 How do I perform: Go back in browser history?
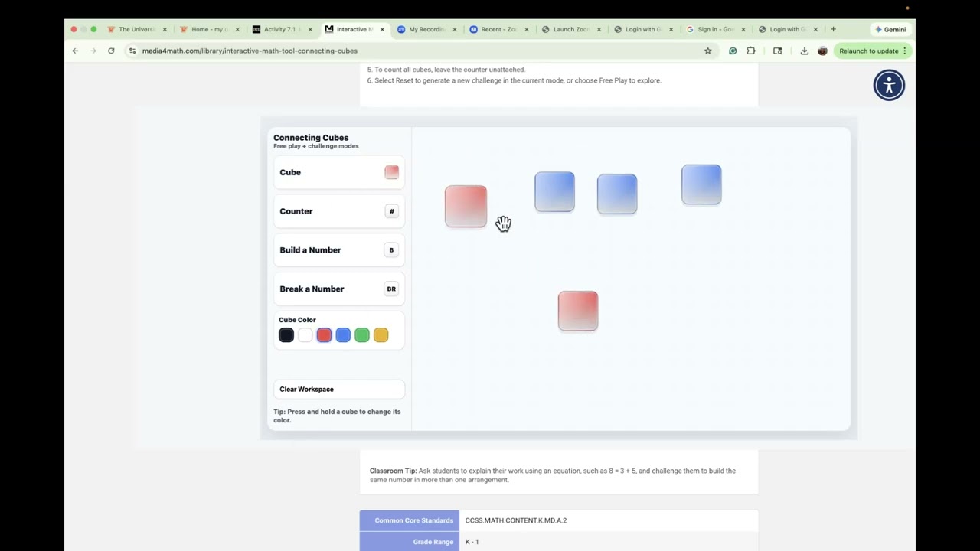click(75, 51)
